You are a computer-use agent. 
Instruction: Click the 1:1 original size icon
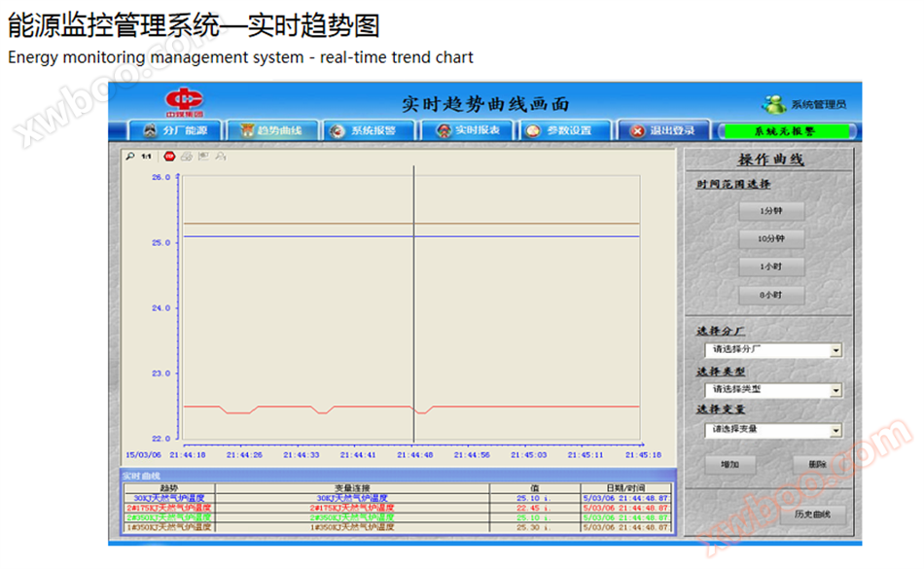146,156
